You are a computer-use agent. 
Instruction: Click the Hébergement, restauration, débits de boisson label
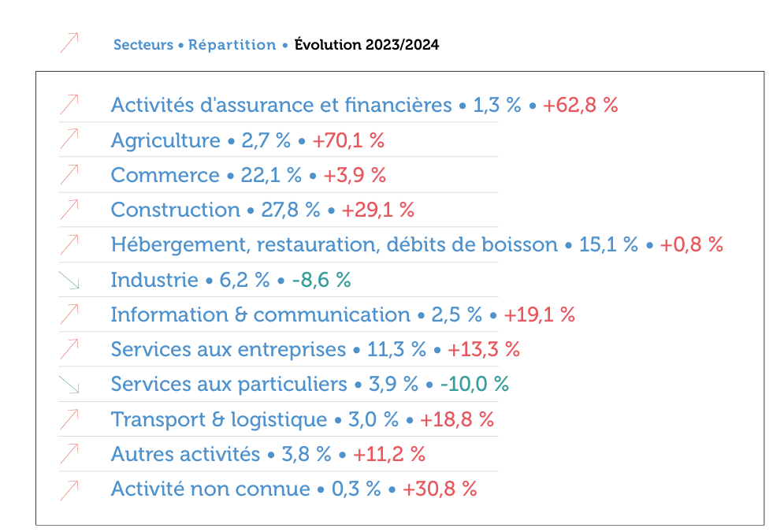[334, 244]
